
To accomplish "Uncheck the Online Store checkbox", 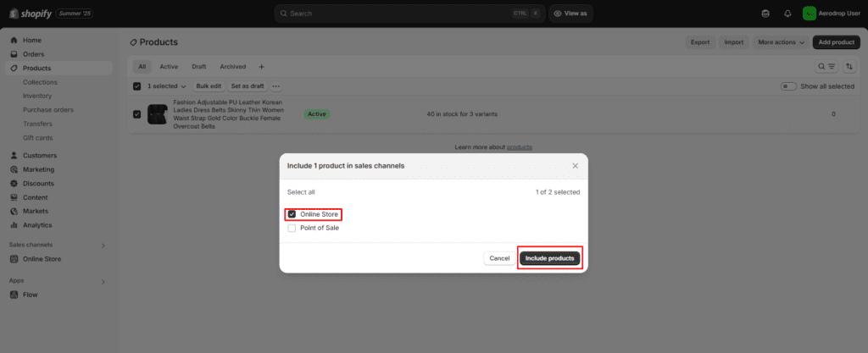I will [292, 214].
